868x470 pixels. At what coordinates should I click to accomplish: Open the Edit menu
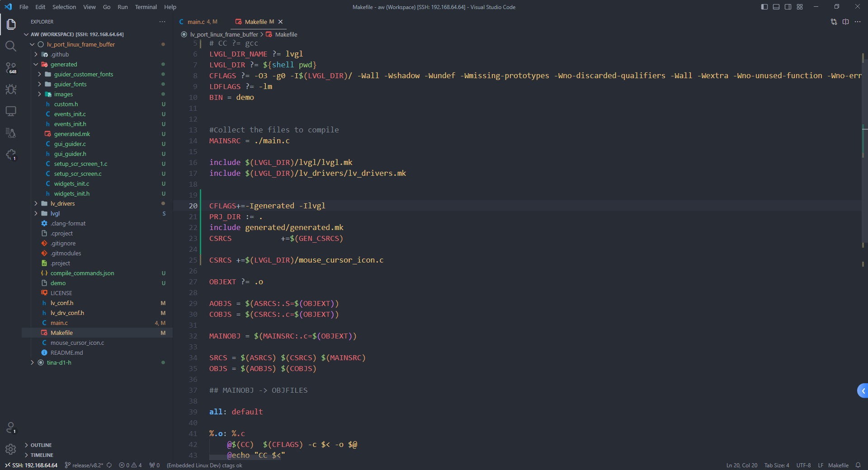(40, 7)
